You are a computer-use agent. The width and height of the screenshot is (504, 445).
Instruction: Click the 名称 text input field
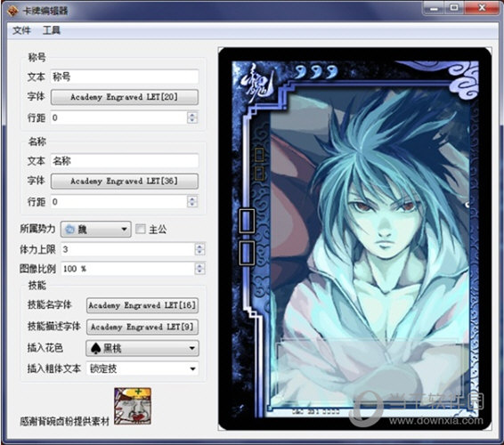point(125,161)
